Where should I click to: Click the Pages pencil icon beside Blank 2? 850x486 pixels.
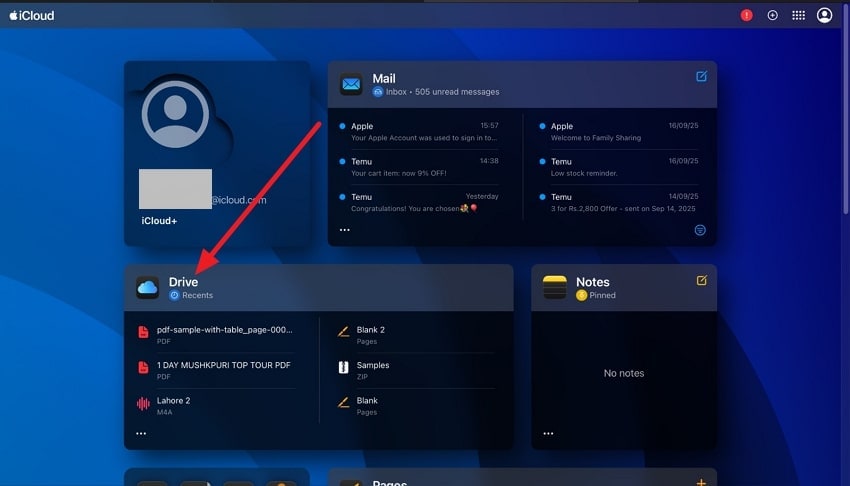pos(343,332)
